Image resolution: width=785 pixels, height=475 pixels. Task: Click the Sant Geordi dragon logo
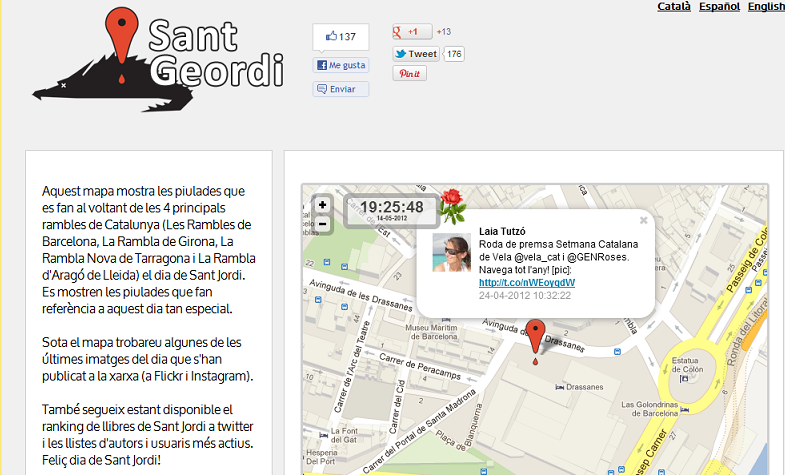pos(158,59)
